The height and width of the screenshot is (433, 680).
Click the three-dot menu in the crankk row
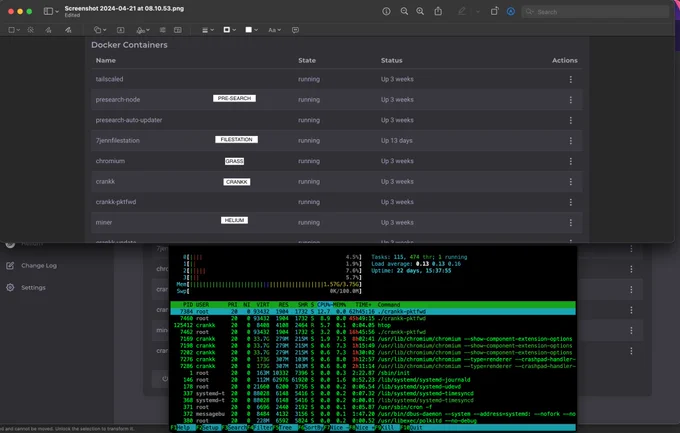[570, 182]
